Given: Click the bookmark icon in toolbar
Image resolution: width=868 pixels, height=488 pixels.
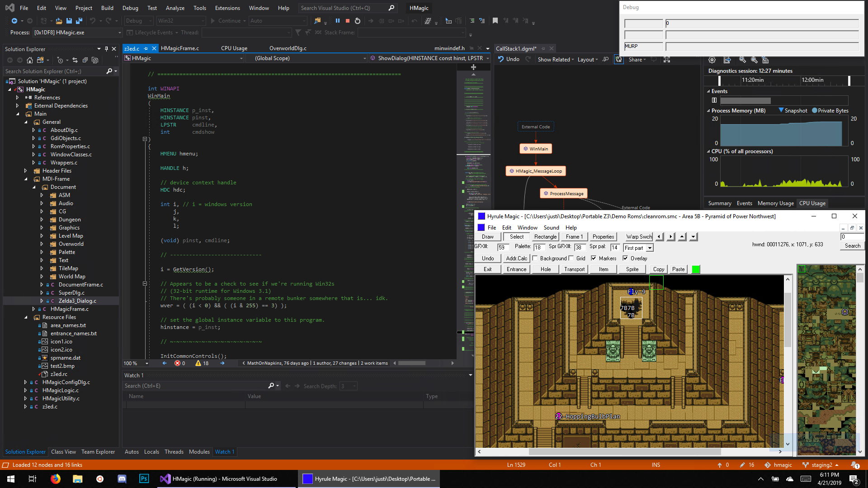Looking at the screenshot, I should pos(495,21).
